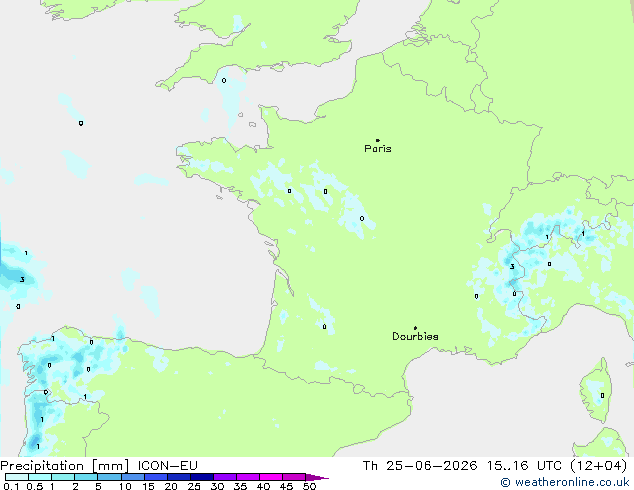The height and width of the screenshot is (490, 634).
Task: Pick the purple legend swatch between 30 and 35
Action: [225, 477]
